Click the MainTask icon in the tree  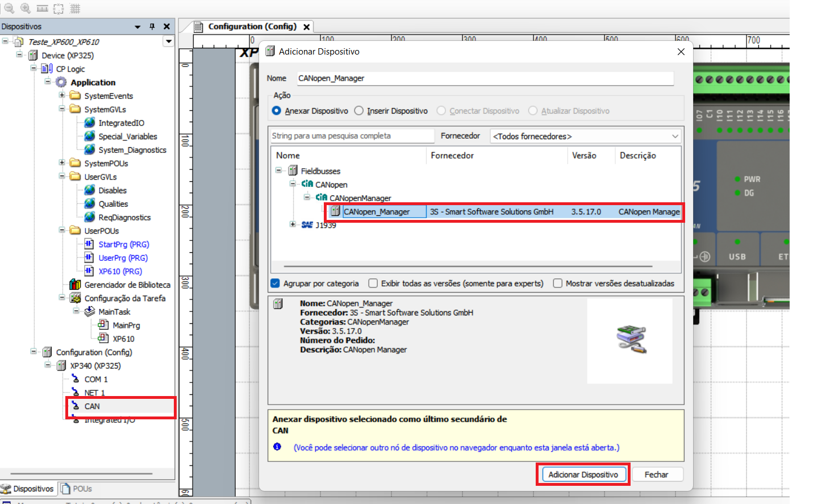[89, 312]
